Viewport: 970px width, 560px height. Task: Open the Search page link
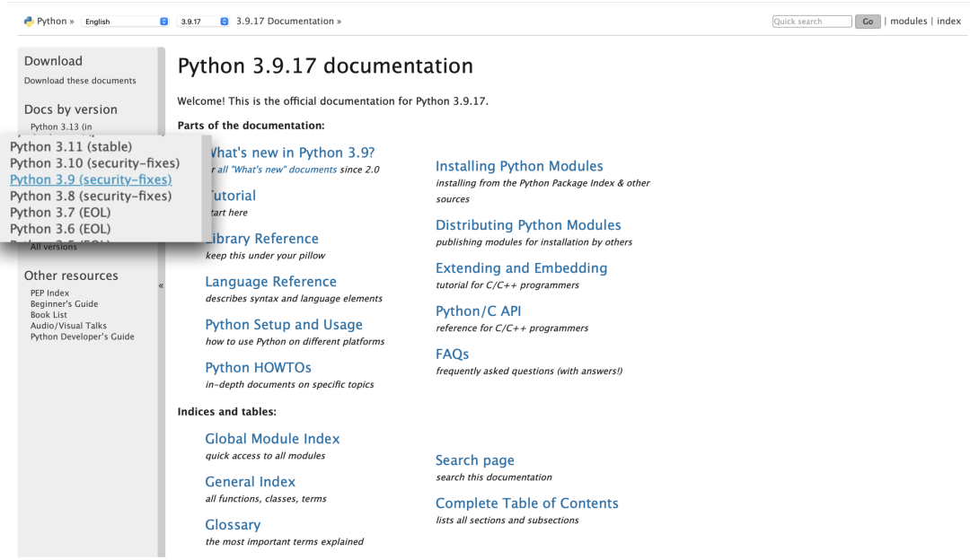point(475,460)
